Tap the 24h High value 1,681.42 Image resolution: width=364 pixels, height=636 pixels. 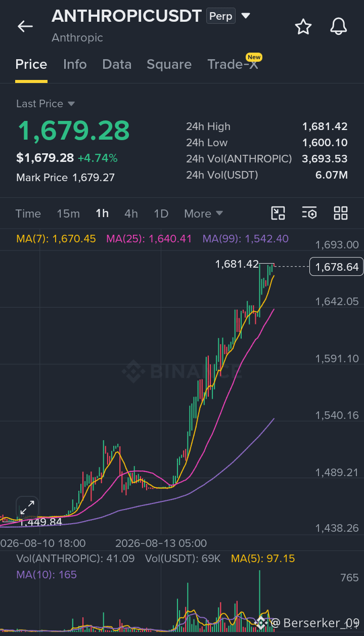[x=325, y=126]
